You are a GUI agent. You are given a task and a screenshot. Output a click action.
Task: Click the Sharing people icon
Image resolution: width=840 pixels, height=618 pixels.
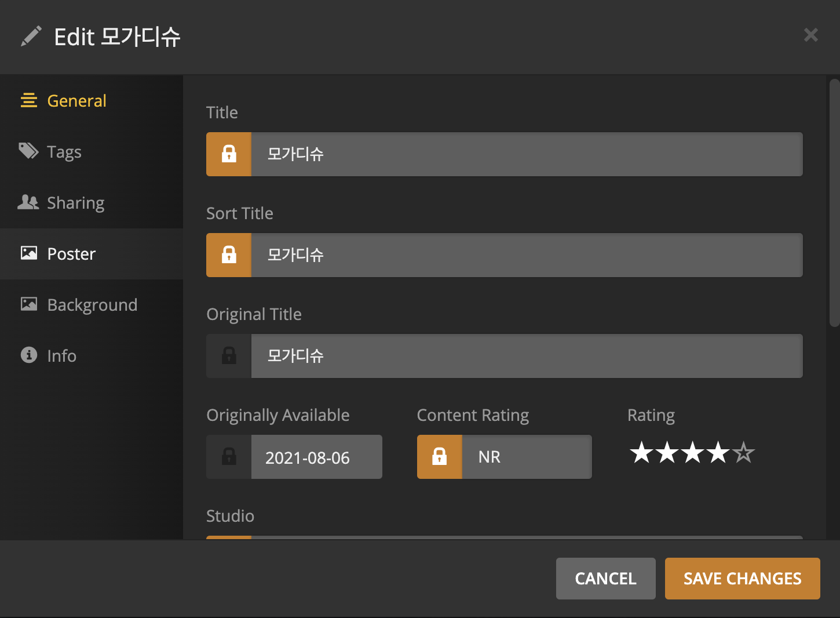[x=28, y=202]
